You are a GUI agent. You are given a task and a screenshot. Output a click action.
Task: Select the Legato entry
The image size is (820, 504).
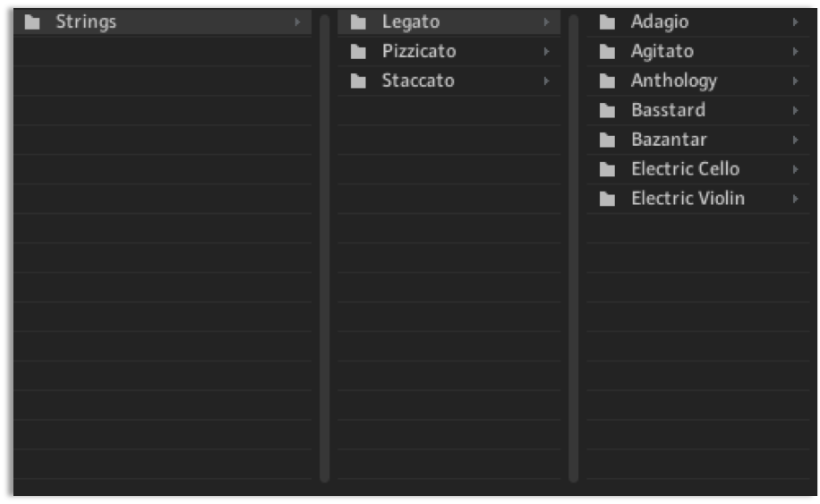point(448,22)
